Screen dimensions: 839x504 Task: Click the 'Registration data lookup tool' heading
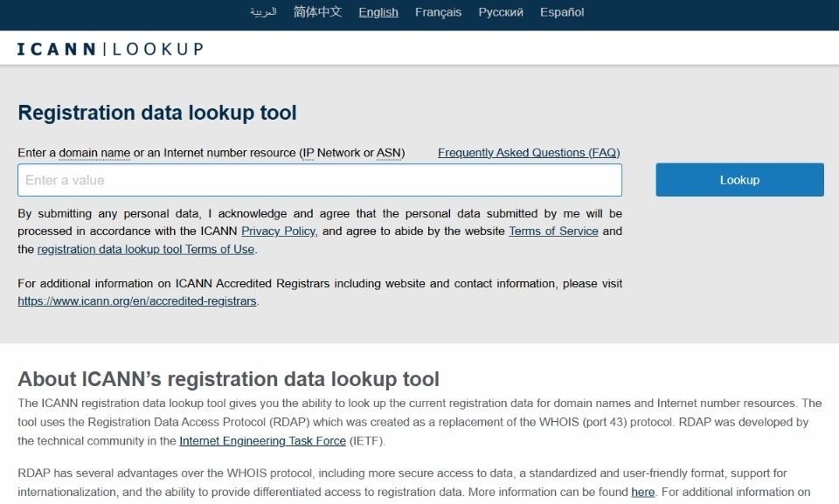coord(156,113)
